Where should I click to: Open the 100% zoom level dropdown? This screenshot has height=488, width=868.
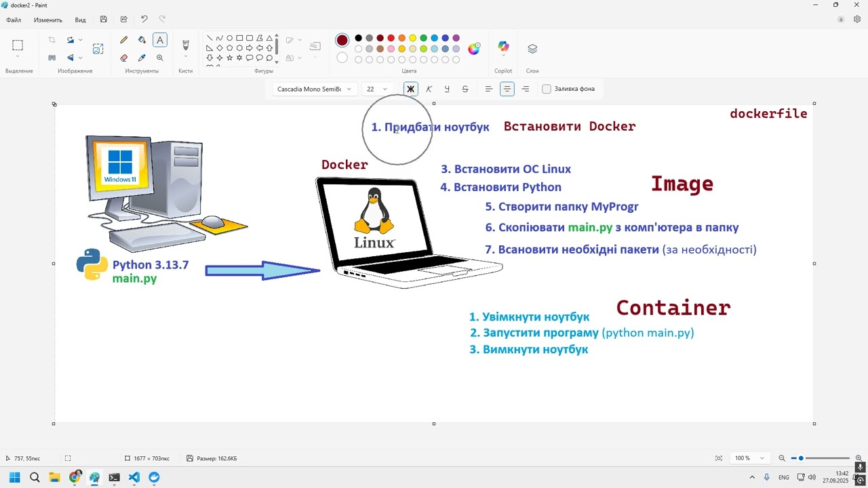(x=750, y=458)
